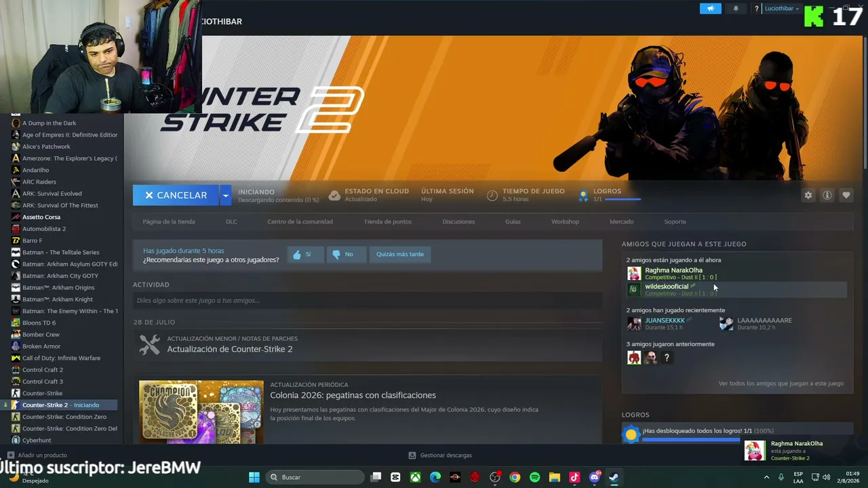Open Raghma NarakOlha's avatar in friends playing
This screenshot has height=488, width=868.
pos(633,273)
